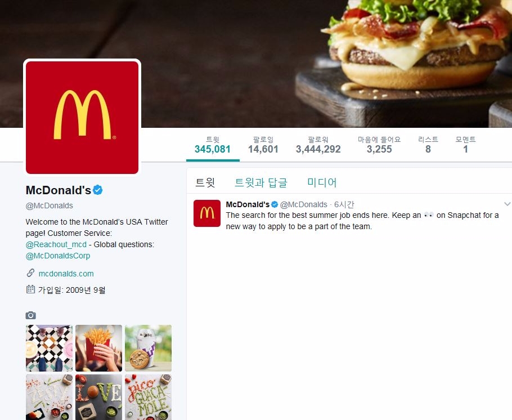Open the mcdonalds.com website link

click(66, 274)
